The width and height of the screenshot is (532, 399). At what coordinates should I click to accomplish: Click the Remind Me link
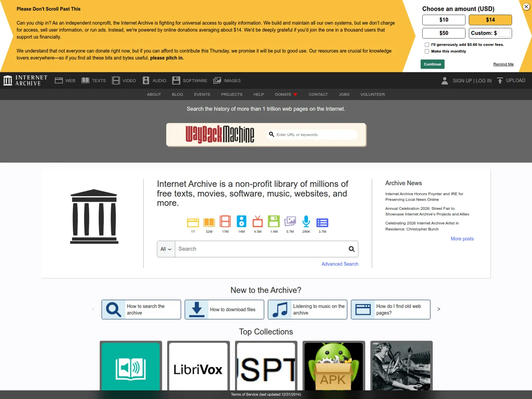click(503, 64)
